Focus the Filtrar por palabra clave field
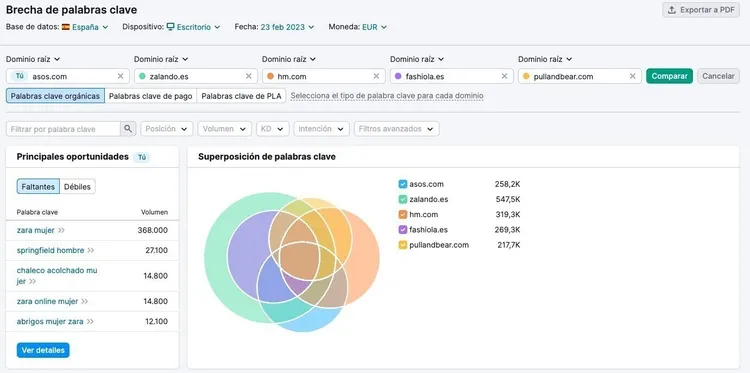 63,129
